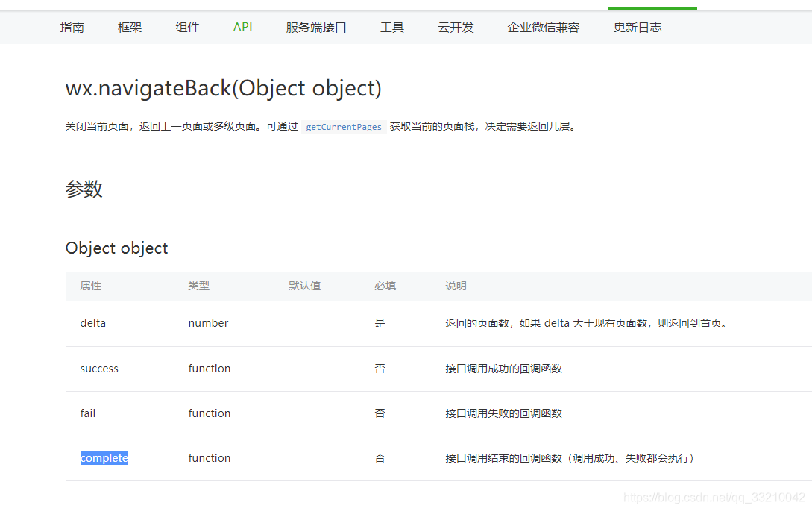Viewport: 812px width, 511px height.
Task: Switch to the 组件 navigation tab
Action: pos(187,27)
